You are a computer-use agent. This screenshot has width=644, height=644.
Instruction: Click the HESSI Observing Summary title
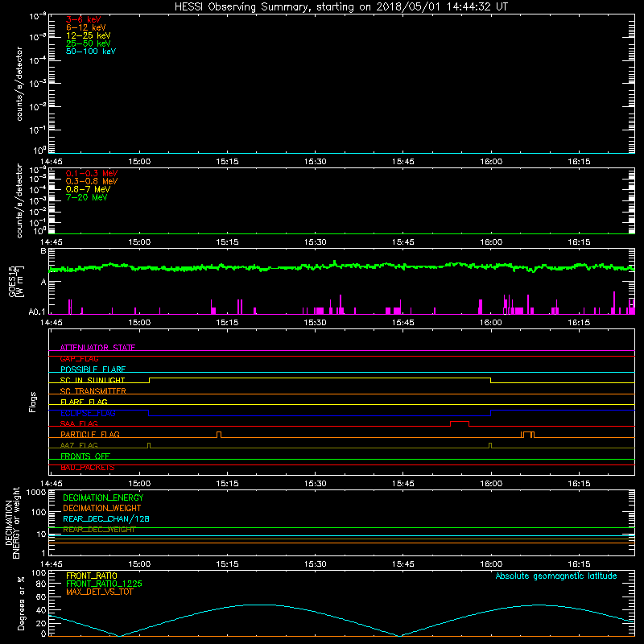pyautogui.click(x=341, y=7)
